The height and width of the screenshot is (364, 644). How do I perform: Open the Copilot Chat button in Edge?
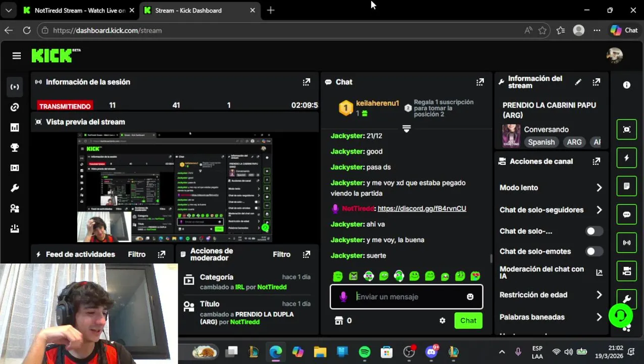[x=624, y=30]
